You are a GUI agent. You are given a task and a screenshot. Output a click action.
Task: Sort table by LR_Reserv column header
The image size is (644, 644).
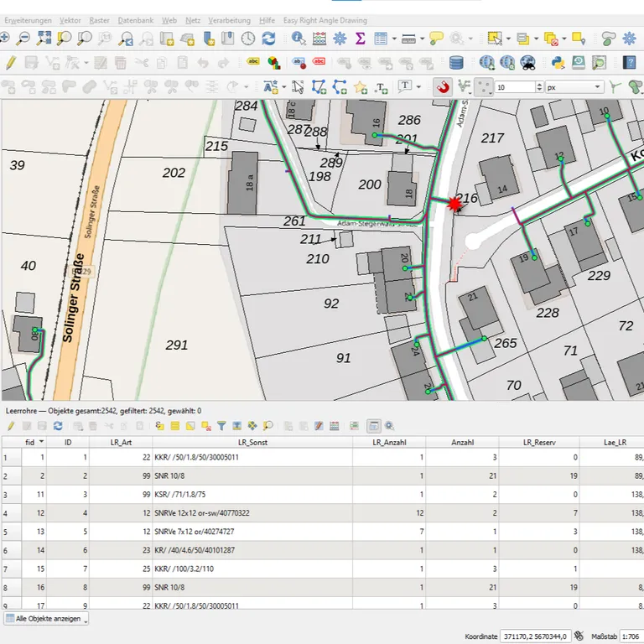tap(539, 443)
